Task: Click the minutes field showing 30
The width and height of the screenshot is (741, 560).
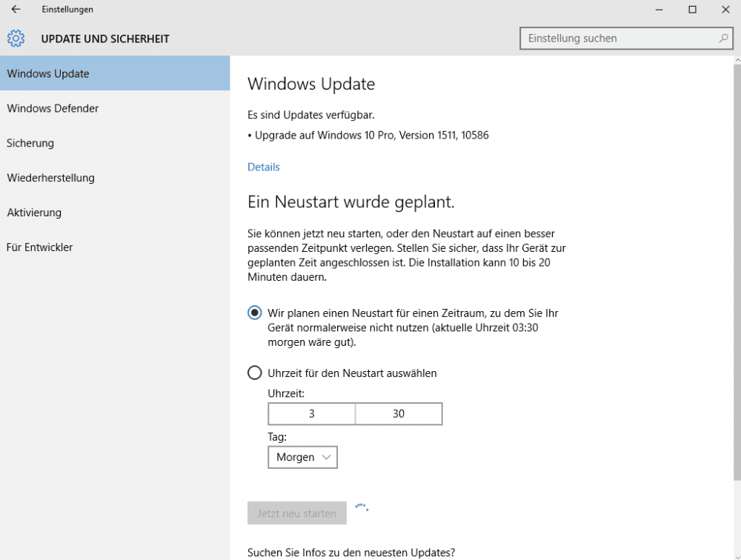Action: [x=399, y=414]
